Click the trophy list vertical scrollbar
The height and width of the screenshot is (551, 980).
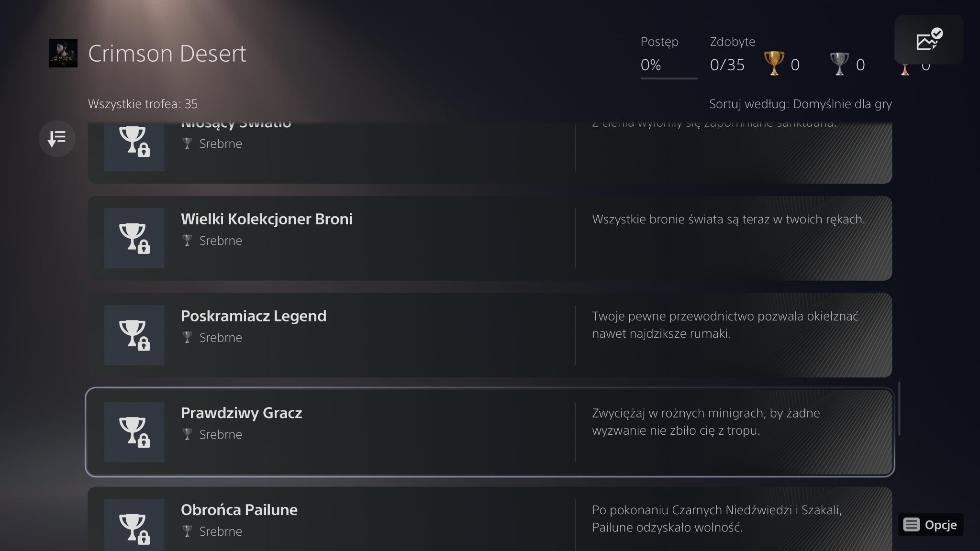(x=899, y=408)
